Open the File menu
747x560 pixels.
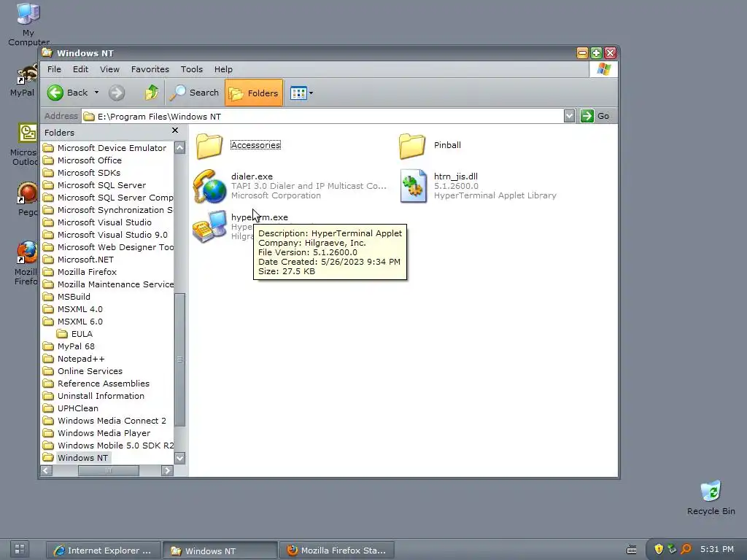(54, 69)
